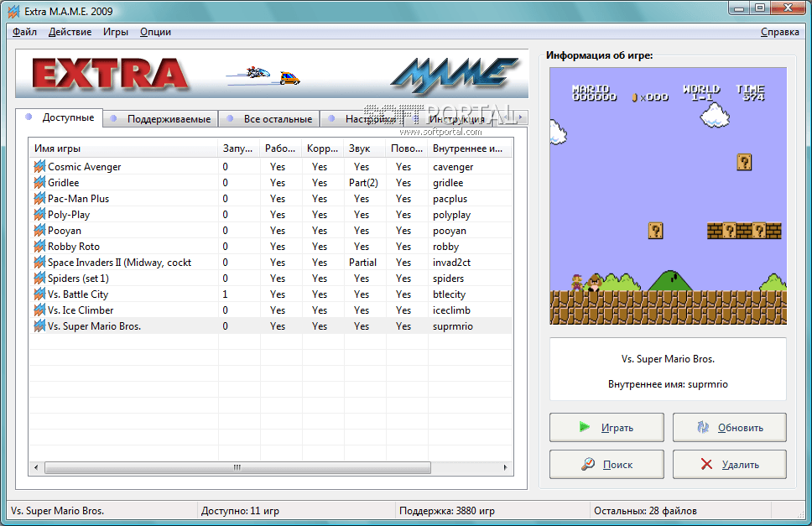Click the horizontal scrollbar thumb in game list
This screenshot has height=526, width=812.
[237, 467]
